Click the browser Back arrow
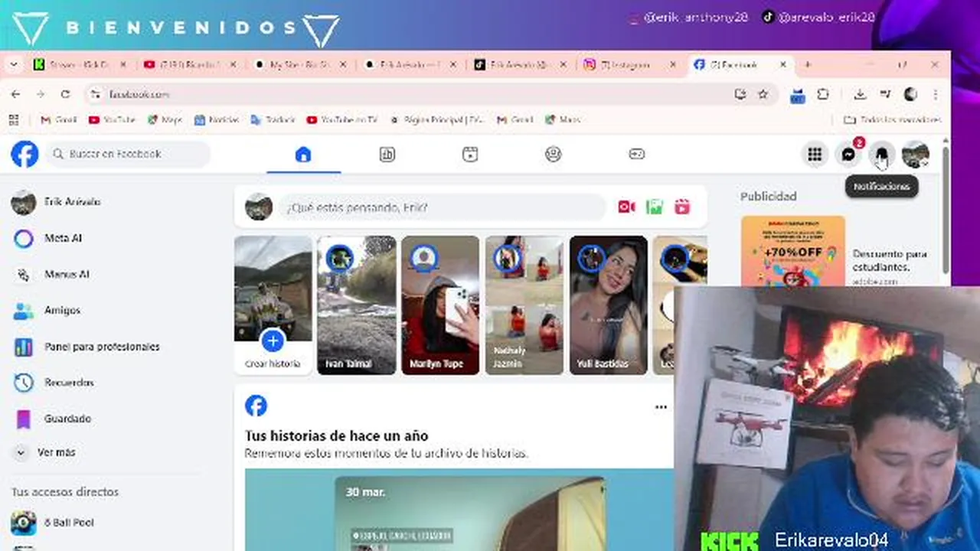980x551 pixels. (x=15, y=94)
